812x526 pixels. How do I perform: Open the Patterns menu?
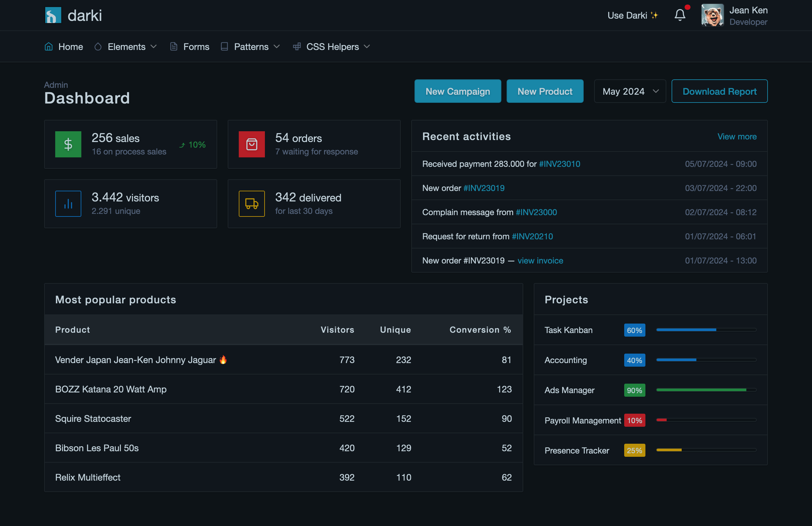click(250, 46)
